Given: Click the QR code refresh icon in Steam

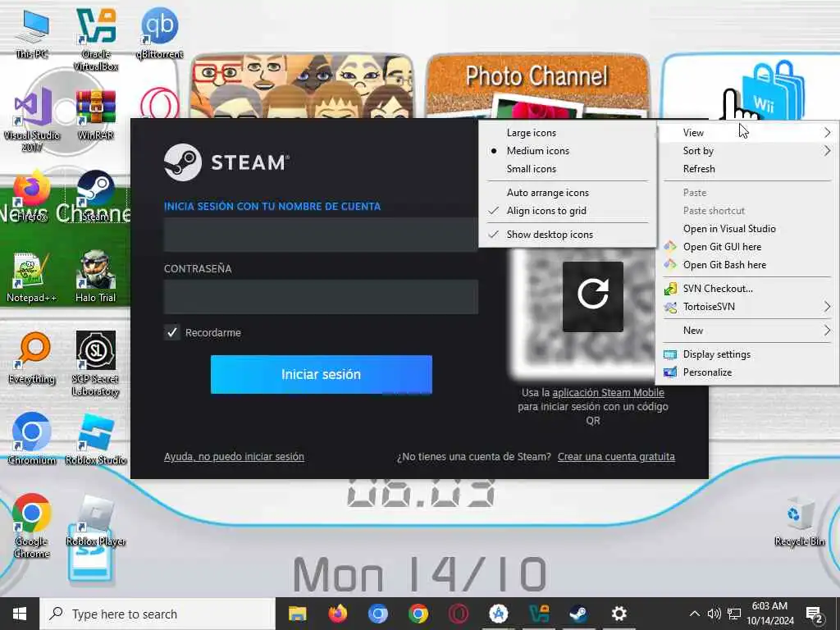Looking at the screenshot, I should (x=592, y=296).
